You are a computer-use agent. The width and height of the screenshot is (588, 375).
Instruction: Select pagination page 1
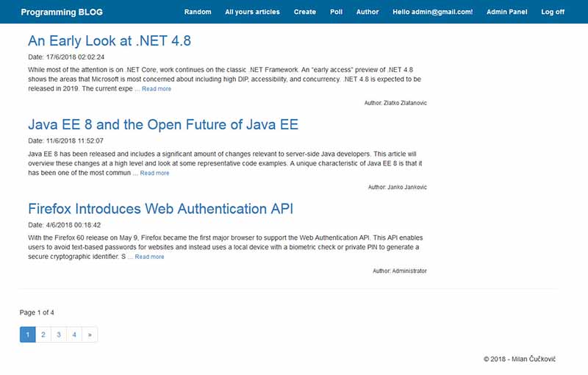click(x=28, y=335)
